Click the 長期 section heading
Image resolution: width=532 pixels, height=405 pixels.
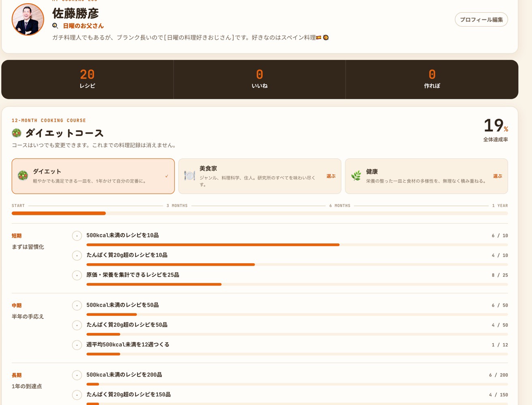click(17, 375)
